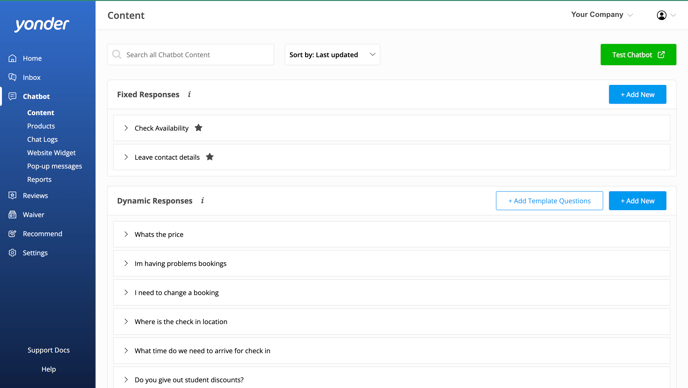This screenshot has height=388, width=688.
Task: Expand the Check Availability response
Action: 126,128
